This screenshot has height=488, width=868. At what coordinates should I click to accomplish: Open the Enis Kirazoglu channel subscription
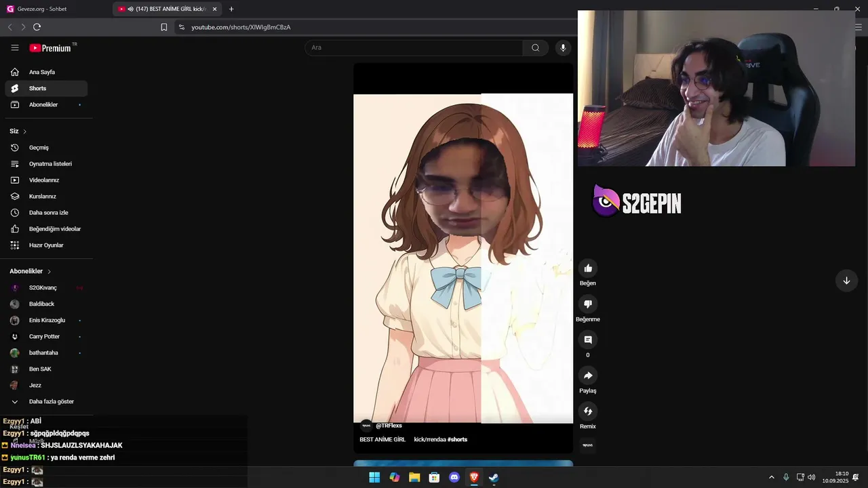pos(46,320)
